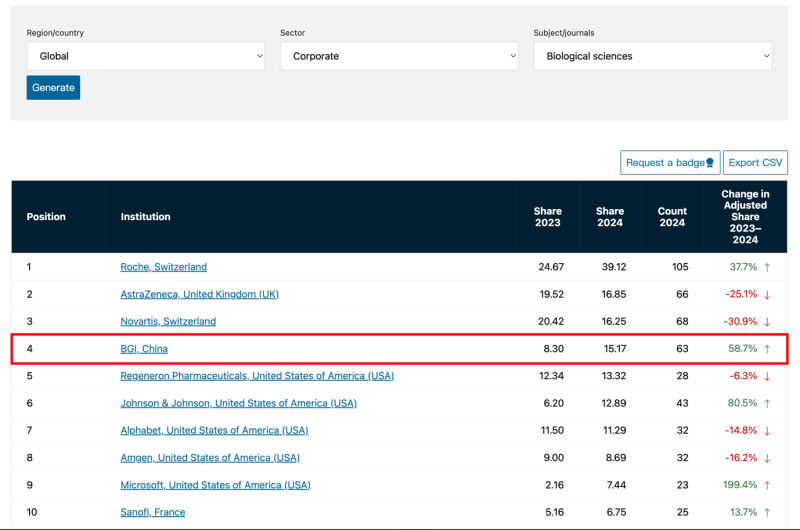Click Share 2024 value 13.32 for Regeneron
This screenshot has width=800, height=530.
[614, 376]
